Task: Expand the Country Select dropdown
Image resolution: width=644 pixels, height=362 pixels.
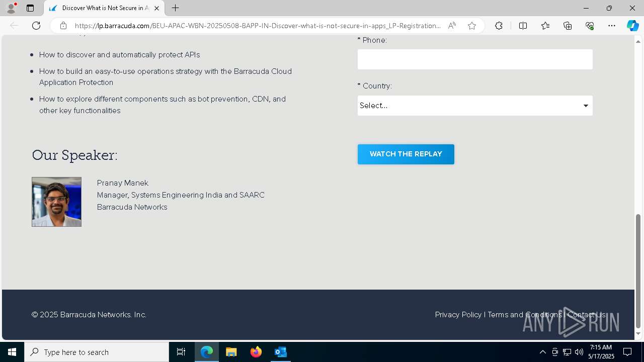Action: pos(475,106)
